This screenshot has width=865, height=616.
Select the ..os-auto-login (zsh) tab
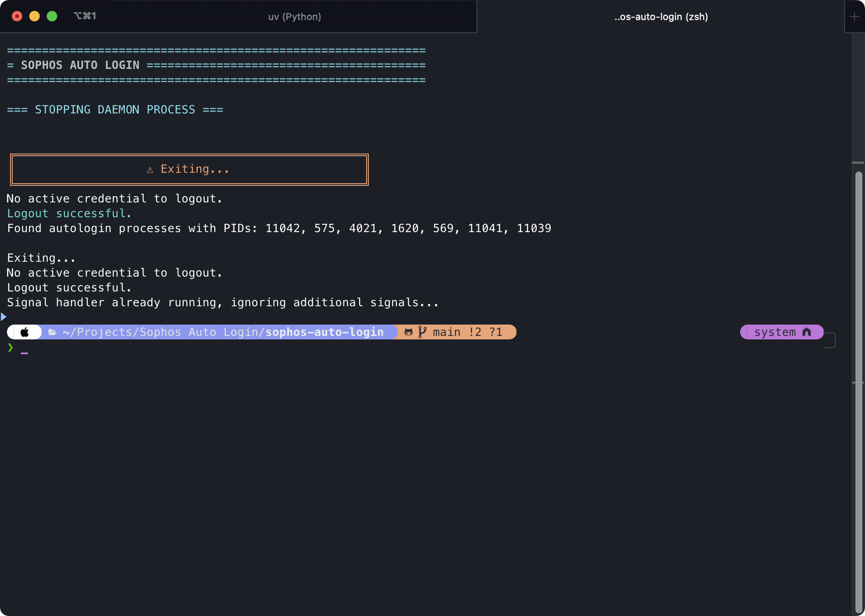(x=661, y=17)
